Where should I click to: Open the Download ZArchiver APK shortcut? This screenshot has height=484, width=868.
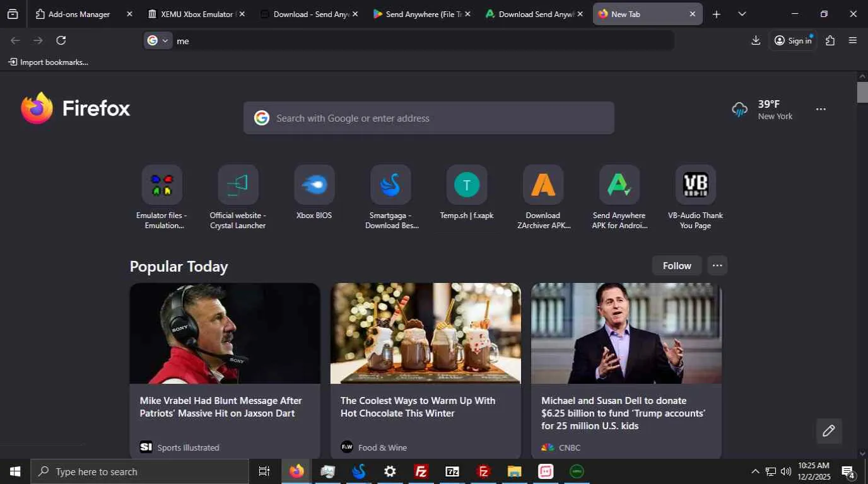pos(543,197)
